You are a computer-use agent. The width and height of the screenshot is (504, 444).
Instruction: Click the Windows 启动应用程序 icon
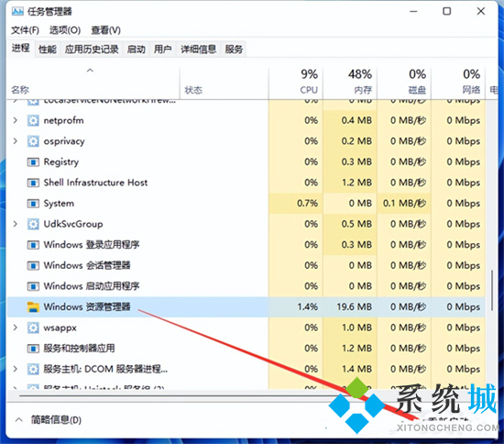(x=33, y=286)
